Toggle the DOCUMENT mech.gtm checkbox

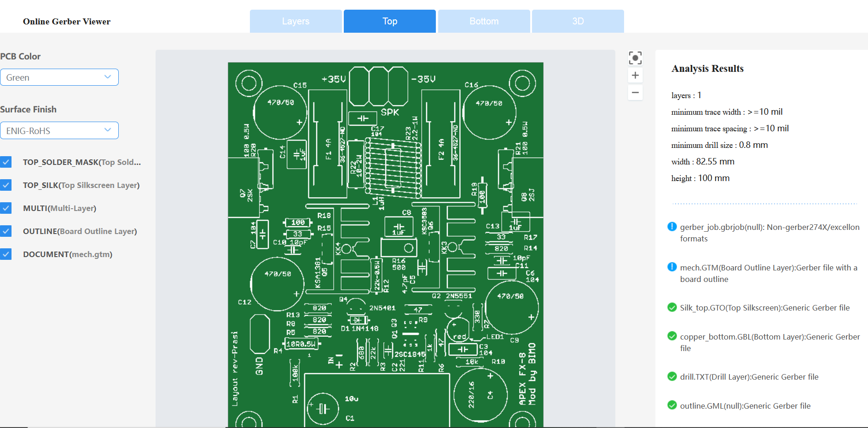tap(6, 254)
